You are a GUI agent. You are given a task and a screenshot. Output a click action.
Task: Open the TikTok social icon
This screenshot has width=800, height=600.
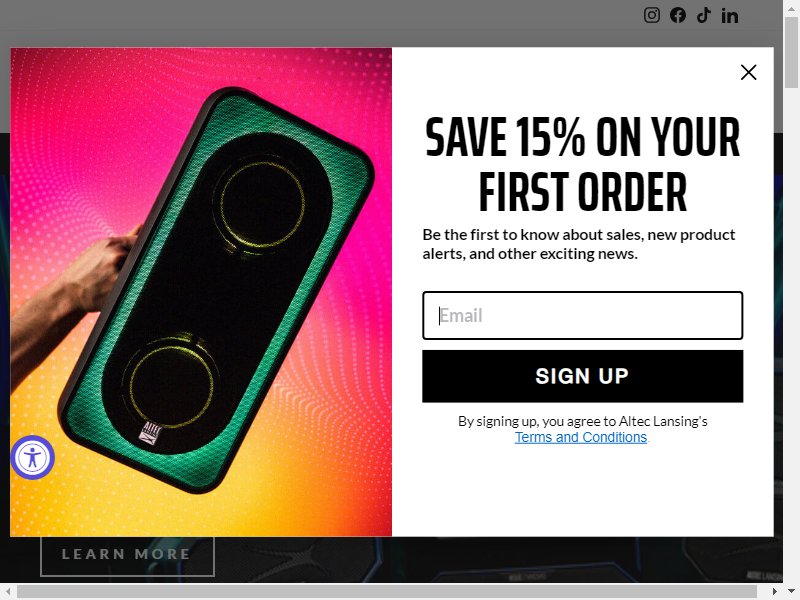pyautogui.click(x=704, y=15)
